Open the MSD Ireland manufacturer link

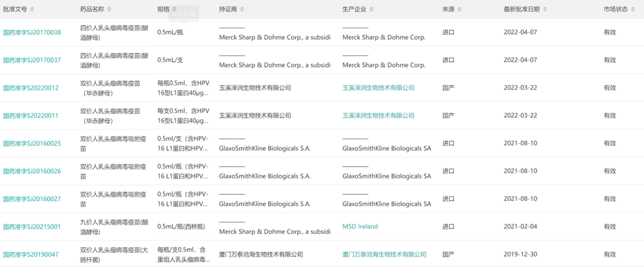click(x=360, y=227)
